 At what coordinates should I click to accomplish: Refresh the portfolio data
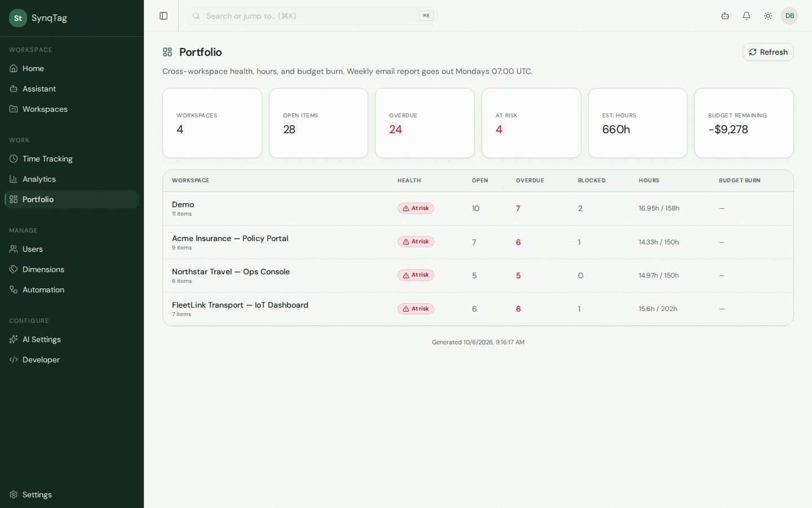[768, 52]
